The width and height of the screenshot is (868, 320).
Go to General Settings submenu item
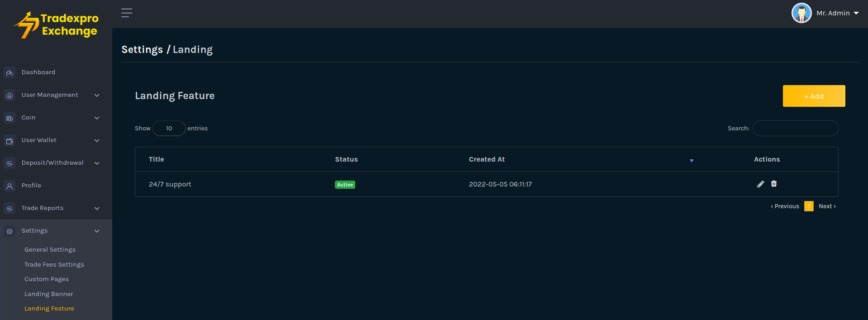[50, 249]
